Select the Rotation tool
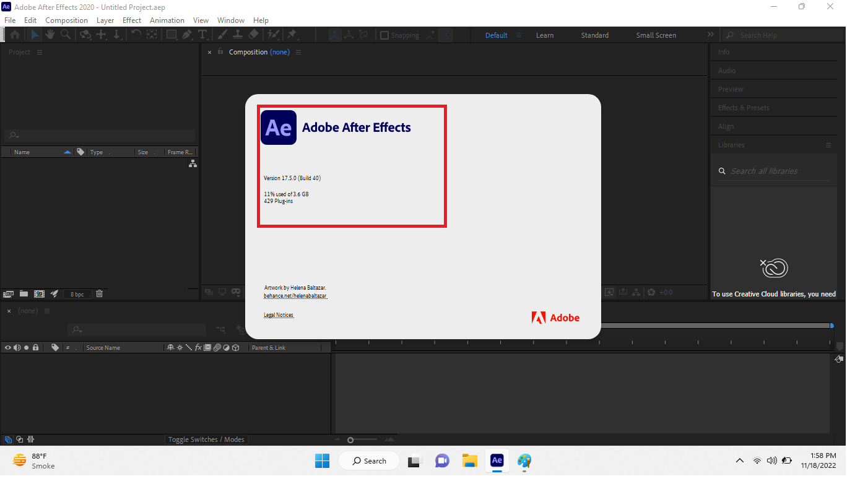This screenshot has width=868, height=484. [x=136, y=35]
